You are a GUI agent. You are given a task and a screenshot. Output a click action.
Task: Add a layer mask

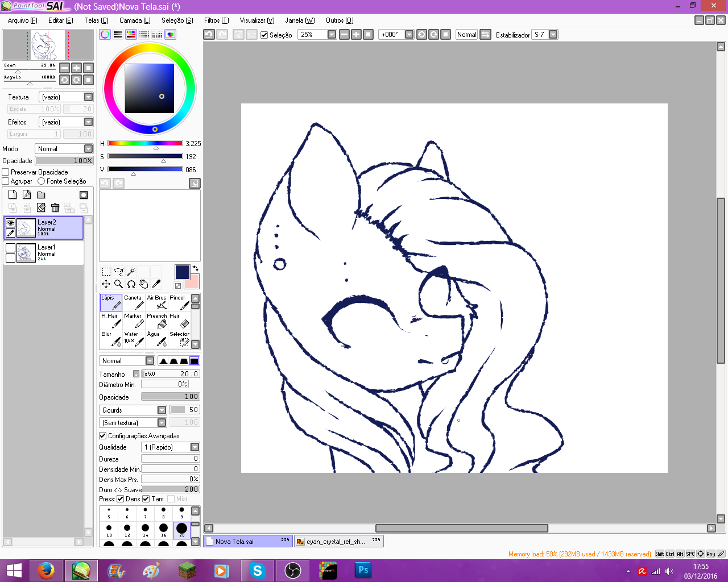[x=84, y=194]
